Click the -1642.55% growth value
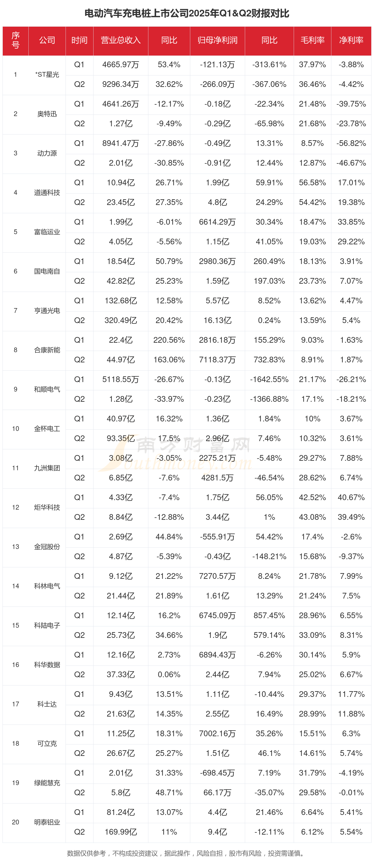The height and width of the screenshot is (868, 374). 269,379
